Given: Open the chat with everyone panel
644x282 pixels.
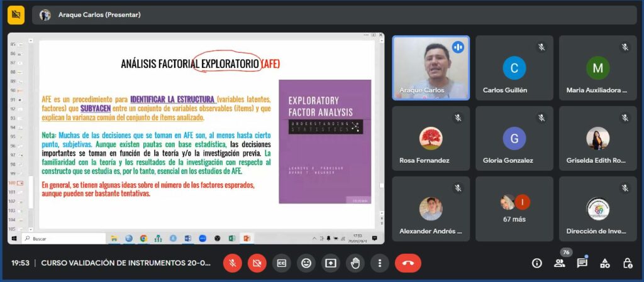Looking at the screenshot, I should (x=582, y=263).
